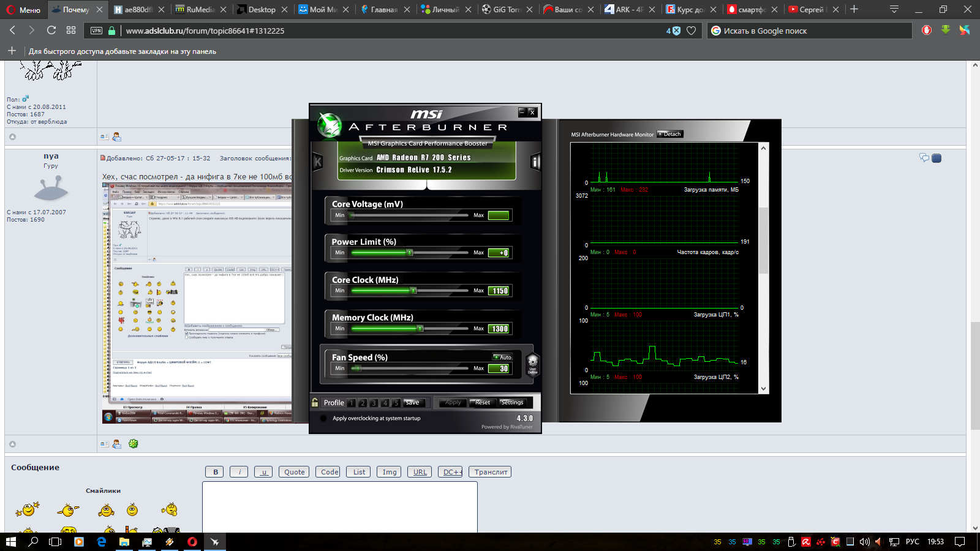The image size is (980, 551).
Task: Show hardware monitor scroll down arrow
Action: click(763, 389)
